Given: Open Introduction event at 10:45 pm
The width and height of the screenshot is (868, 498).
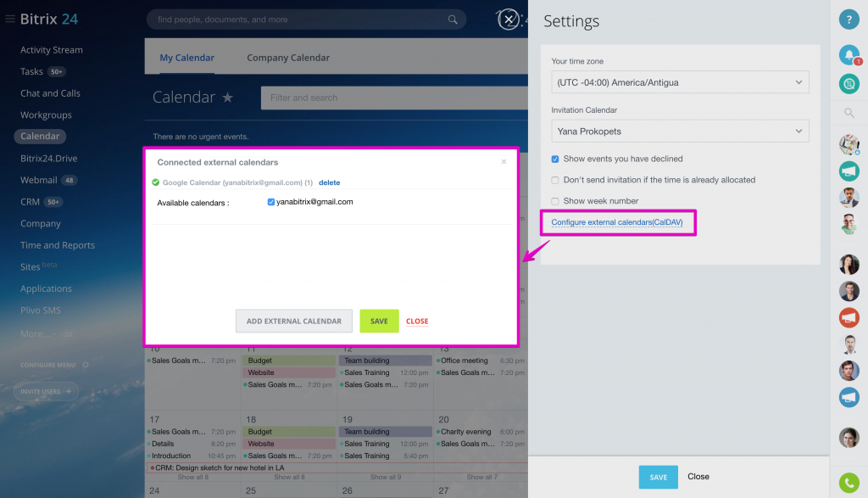Looking at the screenshot, I should tap(171, 456).
